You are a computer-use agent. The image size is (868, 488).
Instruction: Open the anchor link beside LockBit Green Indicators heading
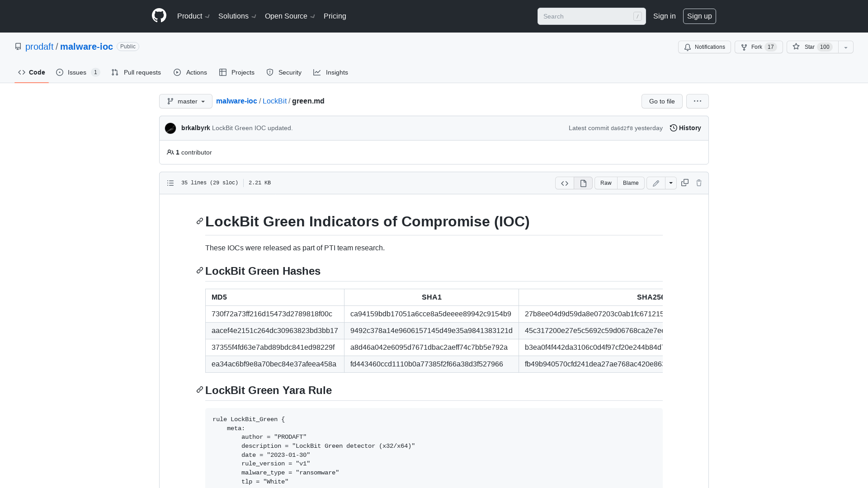click(200, 221)
